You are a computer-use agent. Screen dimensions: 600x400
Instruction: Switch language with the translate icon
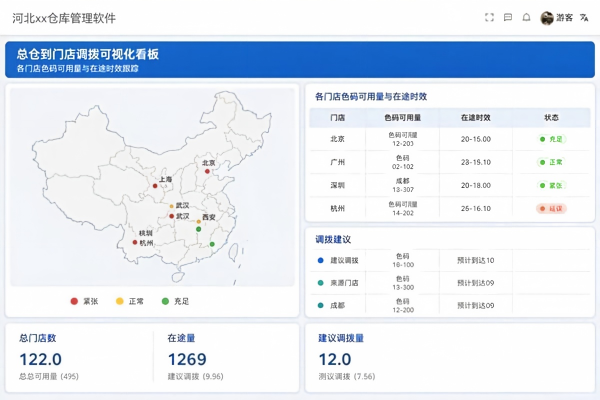(584, 18)
